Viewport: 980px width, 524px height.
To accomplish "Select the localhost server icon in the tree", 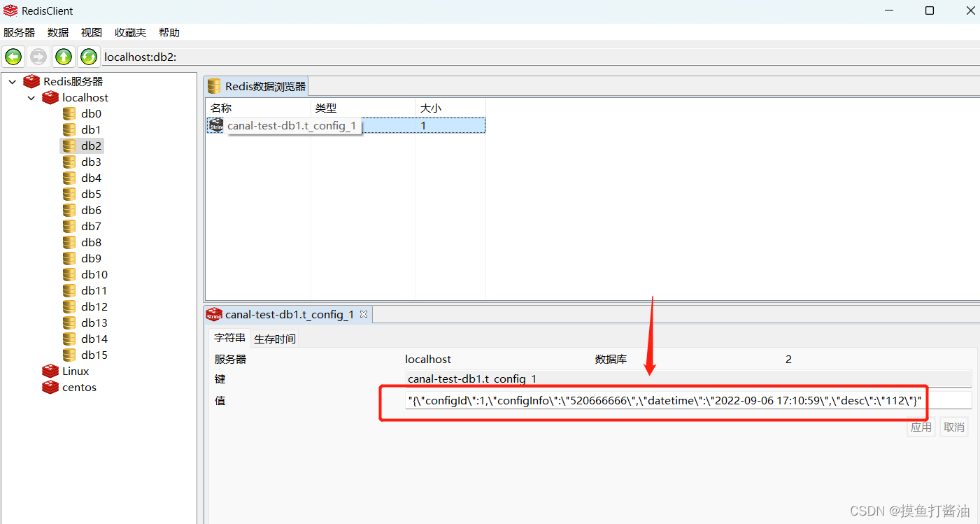I will click(x=50, y=97).
